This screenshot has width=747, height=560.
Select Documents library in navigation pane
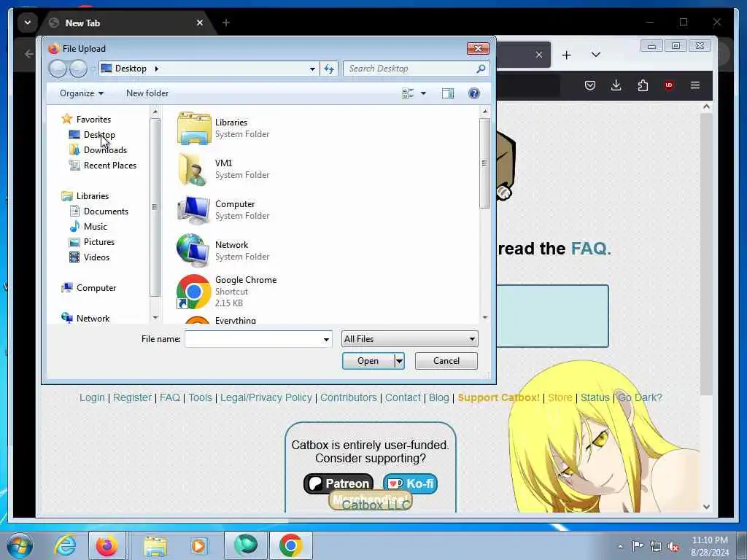tap(106, 211)
